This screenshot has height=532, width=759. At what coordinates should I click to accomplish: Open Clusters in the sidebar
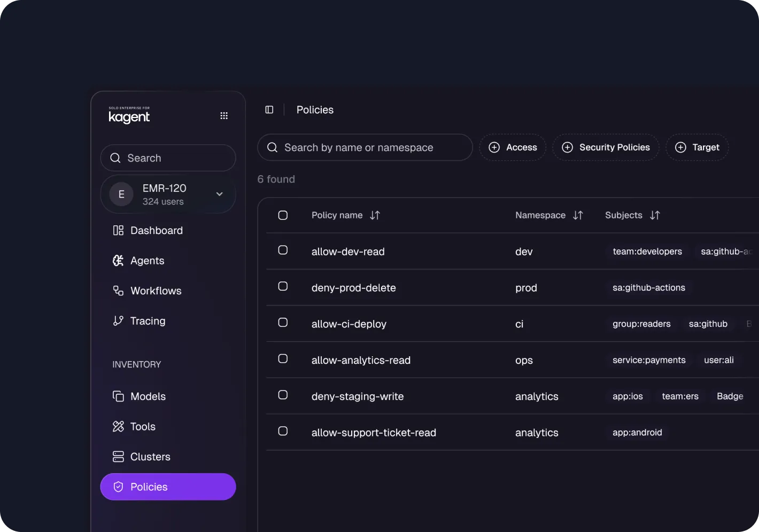click(168, 457)
